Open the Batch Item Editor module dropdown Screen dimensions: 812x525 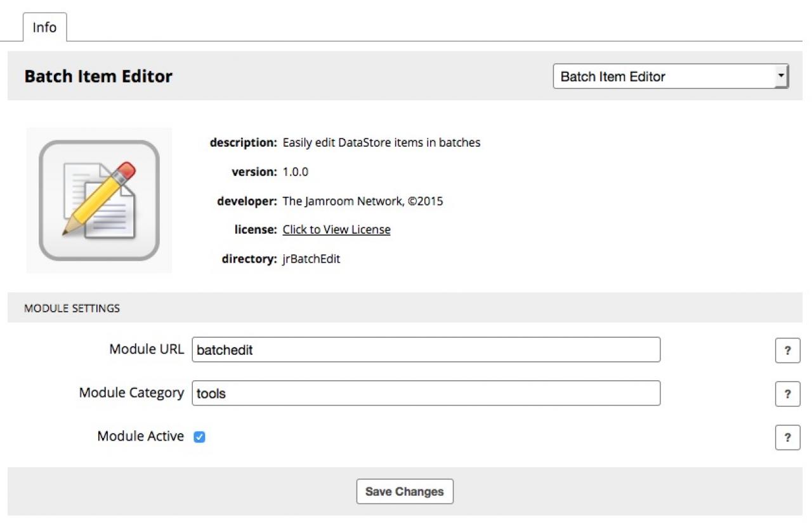[671, 77]
